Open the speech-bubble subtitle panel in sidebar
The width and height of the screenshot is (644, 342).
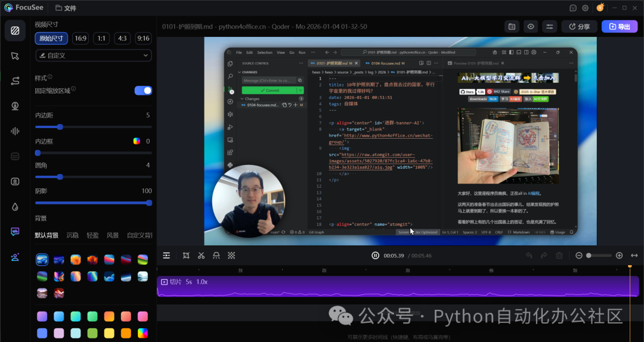[15, 232]
